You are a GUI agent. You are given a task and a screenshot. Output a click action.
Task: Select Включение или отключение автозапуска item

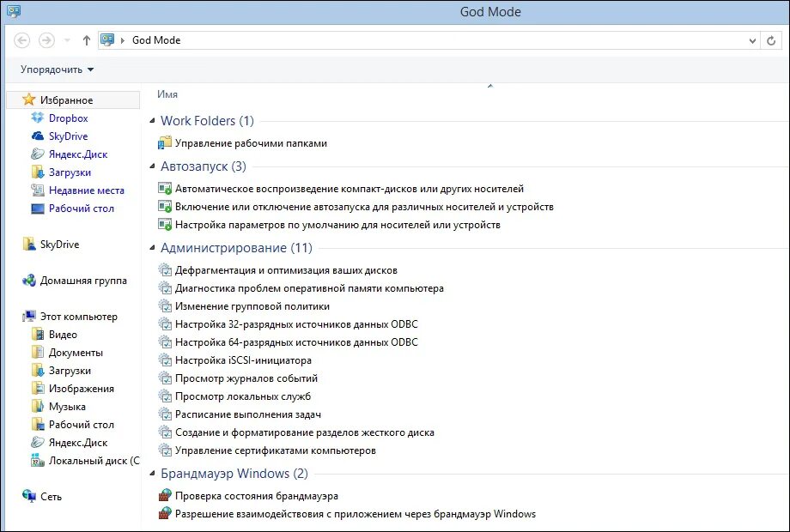[x=364, y=207]
